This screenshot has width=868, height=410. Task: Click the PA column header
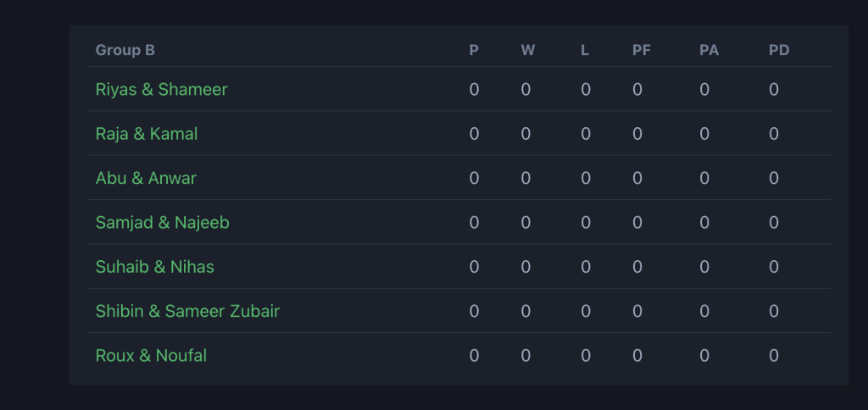709,50
